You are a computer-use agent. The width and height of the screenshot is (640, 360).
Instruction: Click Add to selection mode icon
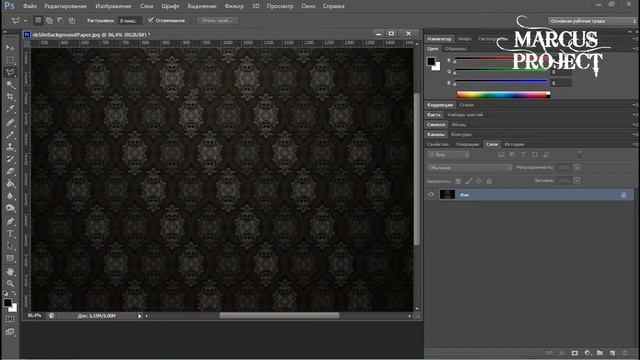coord(49,20)
